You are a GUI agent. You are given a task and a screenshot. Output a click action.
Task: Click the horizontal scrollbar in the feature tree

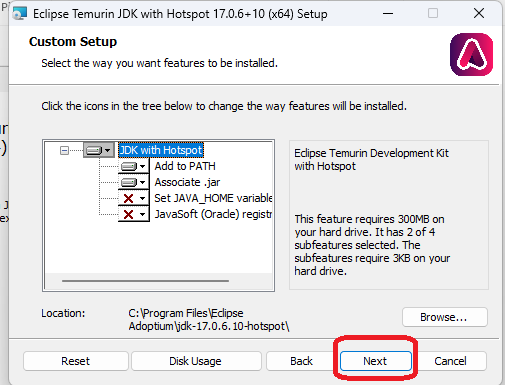coord(145,281)
